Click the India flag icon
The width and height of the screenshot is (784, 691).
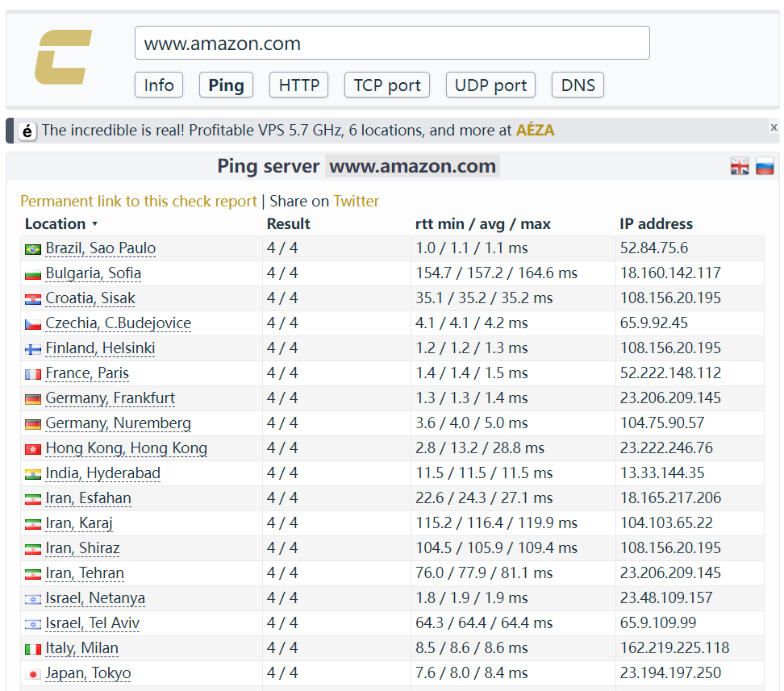click(x=33, y=474)
